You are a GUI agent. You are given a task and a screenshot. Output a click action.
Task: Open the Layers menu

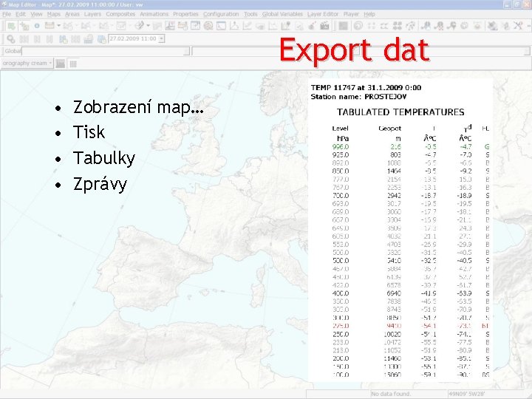click(92, 14)
